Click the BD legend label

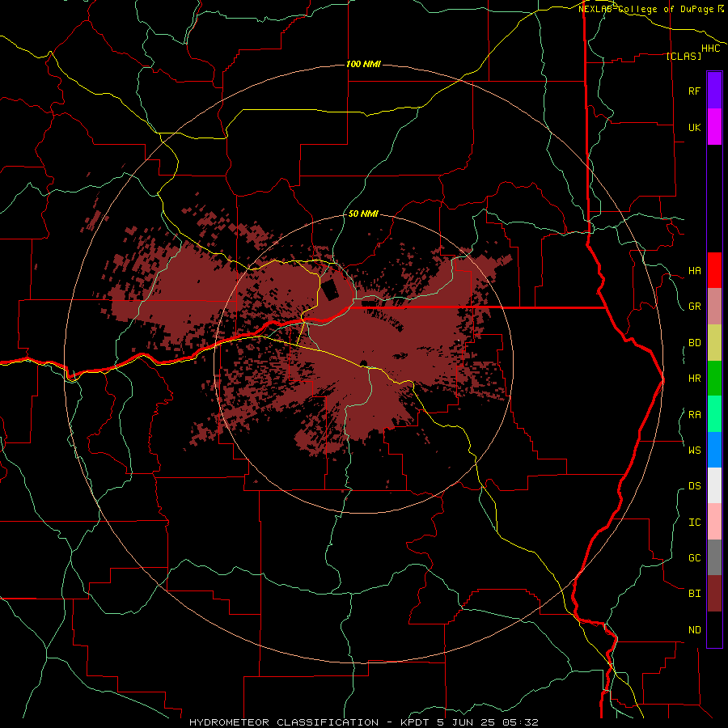coord(694,343)
